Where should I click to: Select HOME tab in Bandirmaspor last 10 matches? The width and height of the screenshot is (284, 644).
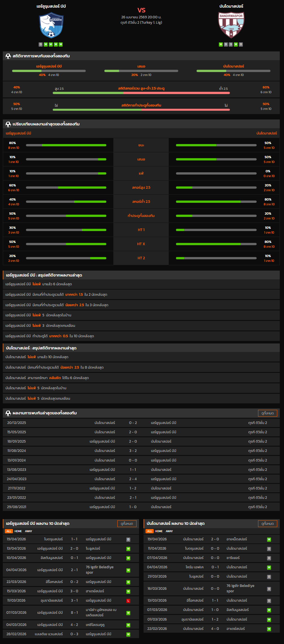[159, 531]
